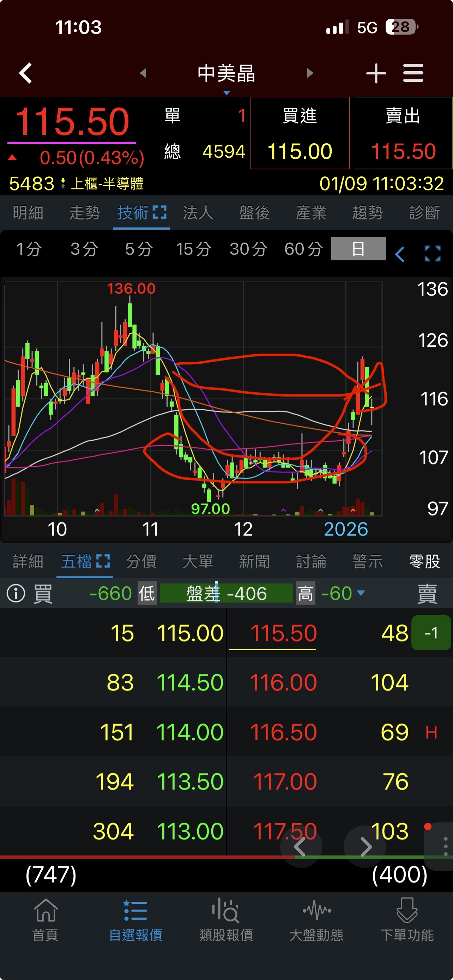The image size is (453, 980).
Task: Open the 走勢 tab
Action: click(85, 212)
